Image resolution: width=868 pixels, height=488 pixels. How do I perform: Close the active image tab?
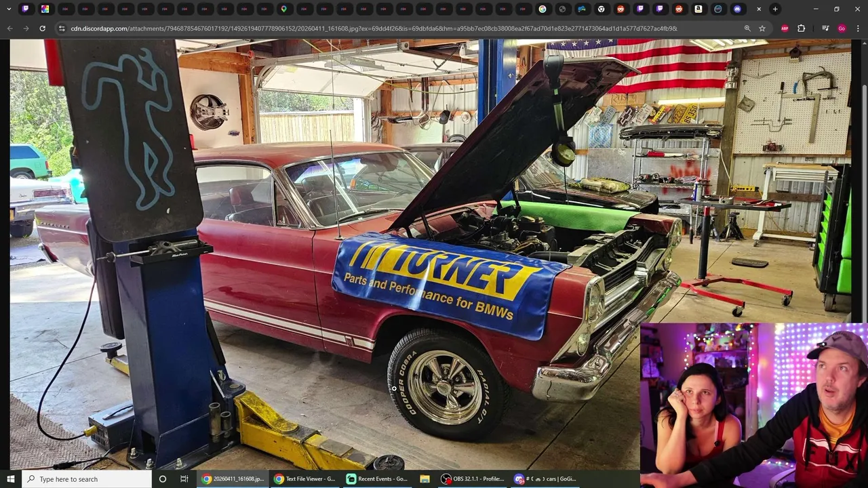(x=759, y=9)
